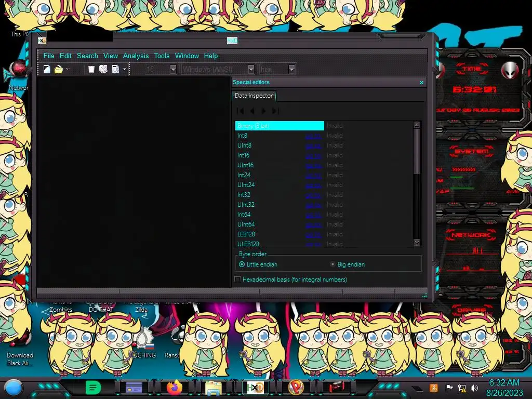
Task: Open the orange P app on taskbar
Action: 296,388
